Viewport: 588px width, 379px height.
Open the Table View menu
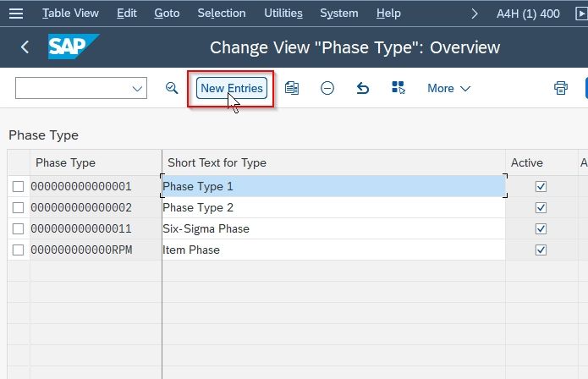pyautogui.click(x=70, y=14)
